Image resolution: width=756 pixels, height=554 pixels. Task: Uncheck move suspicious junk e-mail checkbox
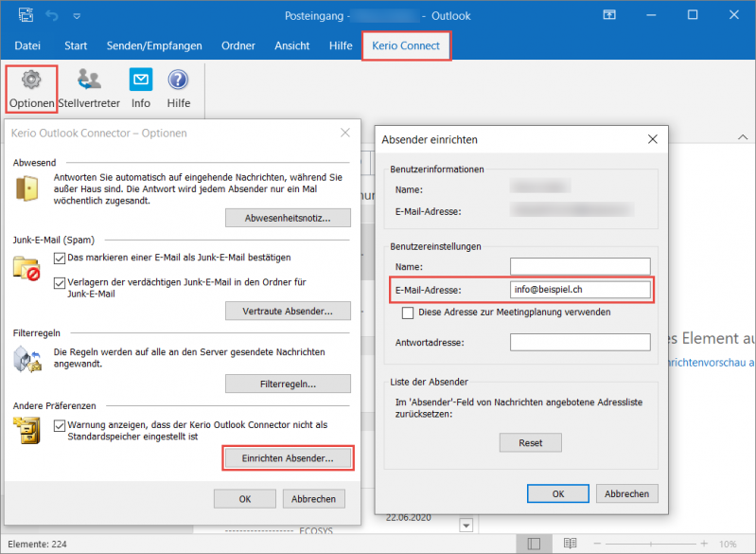(x=61, y=282)
